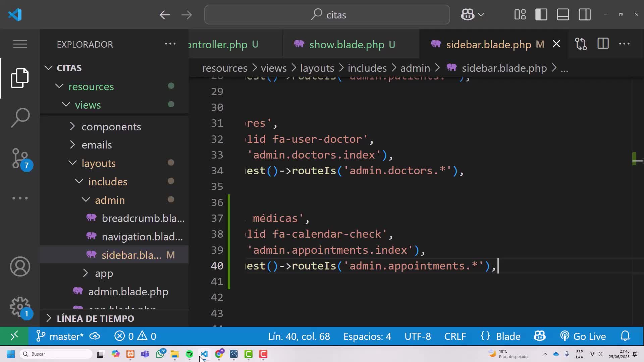644x362 pixels.
Task: Toggle the secondary sidebar visibility
Action: (x=585, y=15)
